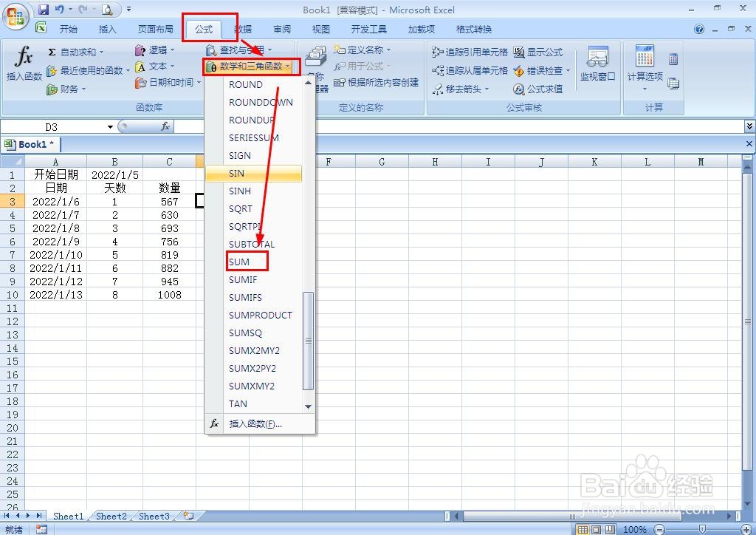The image size is (756, 535).
Task: Choose SUMPRODUCT from function list
Action: pyautogui.click(x=254, y=315)
